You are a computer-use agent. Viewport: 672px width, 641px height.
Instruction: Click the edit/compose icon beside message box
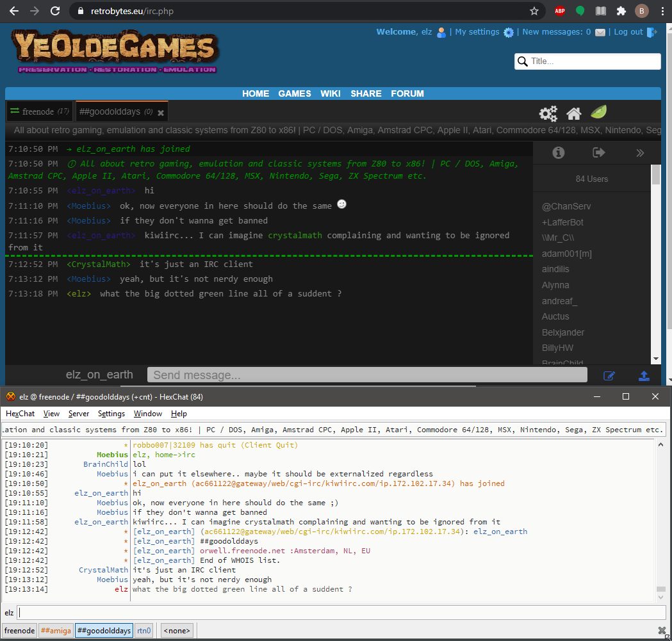pos(609,376)
